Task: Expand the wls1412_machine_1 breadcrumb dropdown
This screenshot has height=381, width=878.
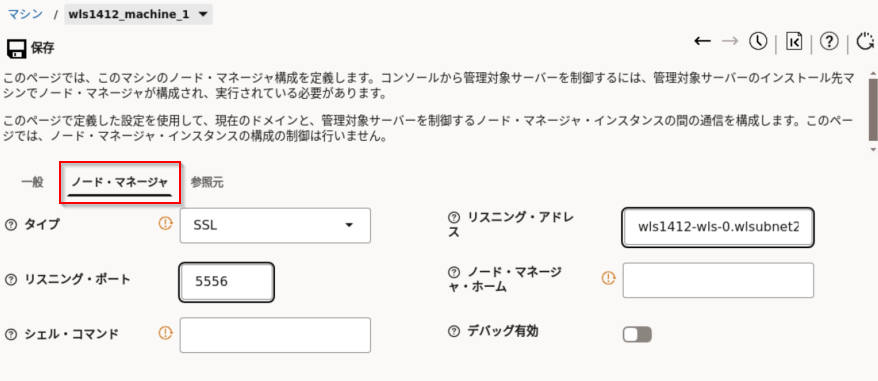Action: pos(138,14)
